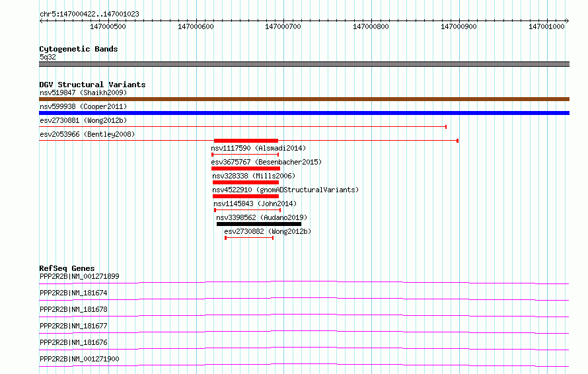Click the nsv519847 (Shaikh2009) variant label
This screenshot has height=374, width=588.
point(83,93)
